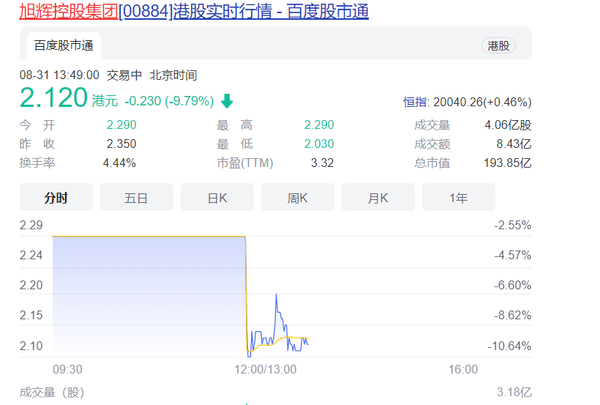Image resolution: width=600 pixels, height=405 pixels.
Task: Switch to the 月K chart tab
Action: [x=378, y=198]
